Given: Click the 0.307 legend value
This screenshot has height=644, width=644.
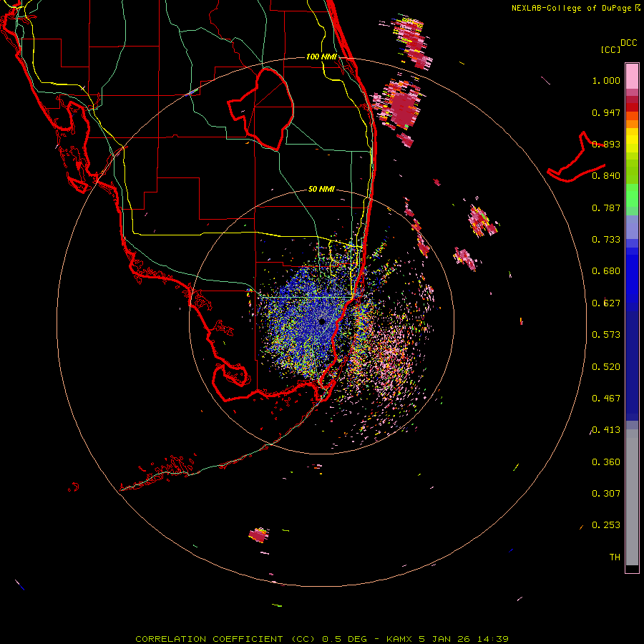Looking at the screenshot, I should 606,494.
